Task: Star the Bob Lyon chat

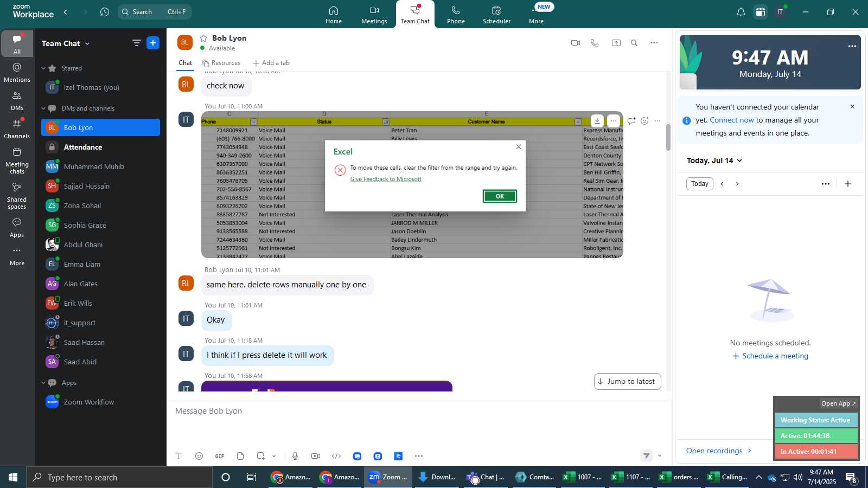Action: coord(203,38)
